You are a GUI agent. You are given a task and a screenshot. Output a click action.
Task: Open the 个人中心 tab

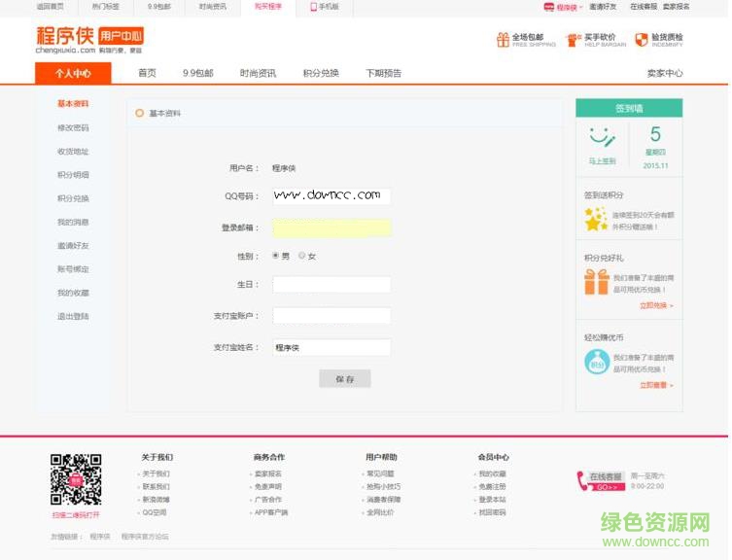point(73,73)
